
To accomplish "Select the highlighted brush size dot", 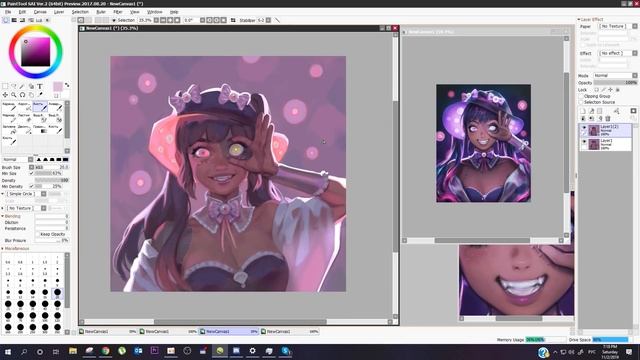I will coord(57,292).
